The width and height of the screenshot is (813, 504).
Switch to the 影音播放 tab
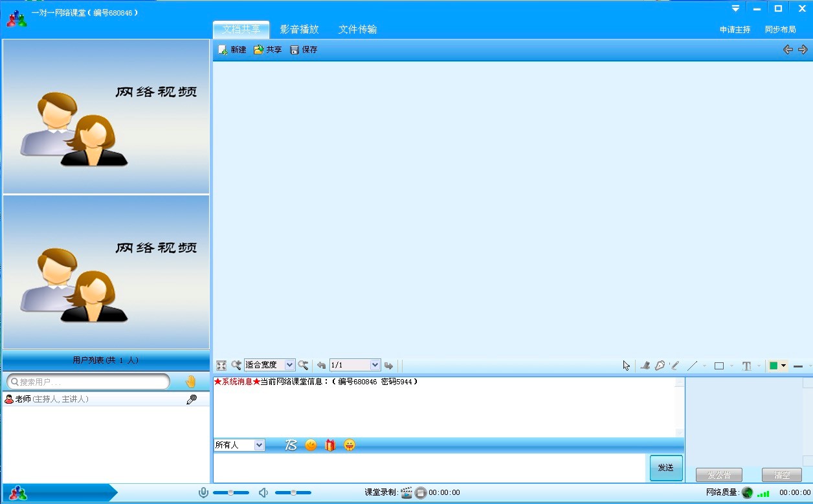tap(299, 30)
